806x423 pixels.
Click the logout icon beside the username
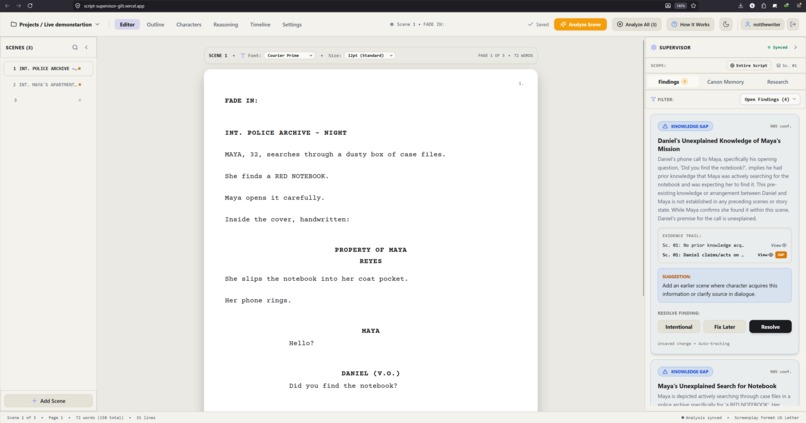point(793,24)
